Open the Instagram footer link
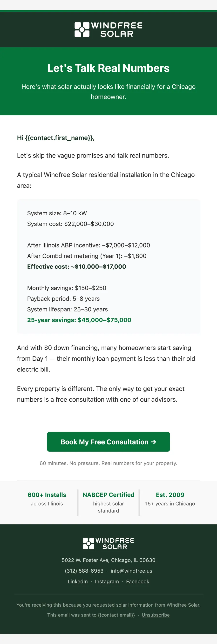The image size is (217, 644). (107, 582)
